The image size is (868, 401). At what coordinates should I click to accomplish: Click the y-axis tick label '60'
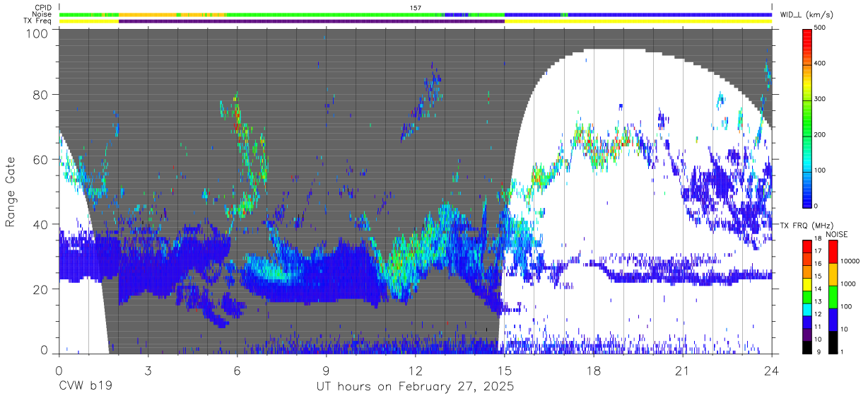click(42, 160)
